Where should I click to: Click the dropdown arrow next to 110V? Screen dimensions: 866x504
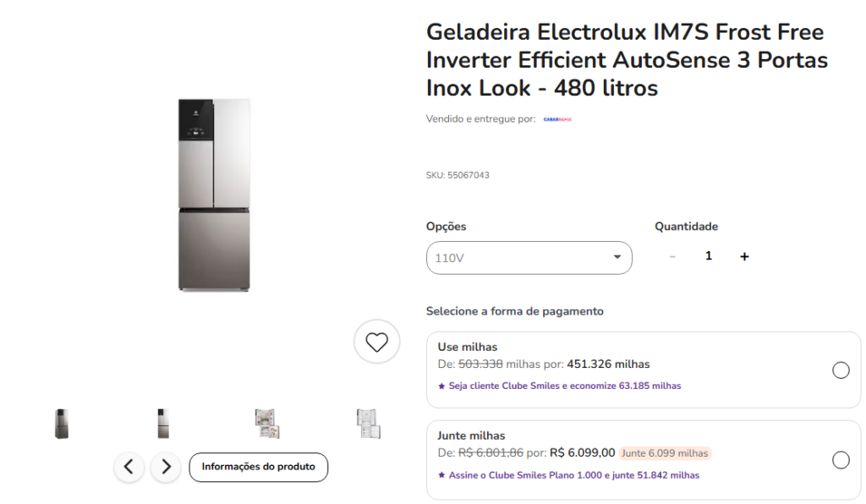617,257
